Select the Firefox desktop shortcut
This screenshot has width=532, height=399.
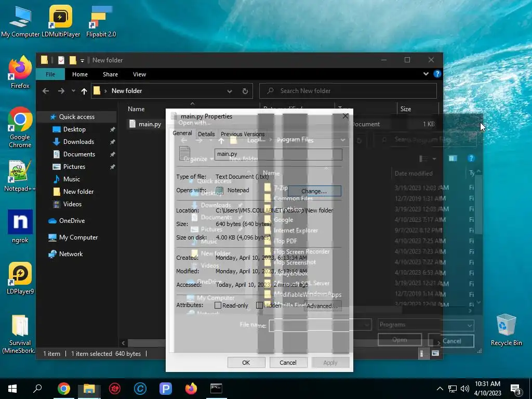point(20,72)
